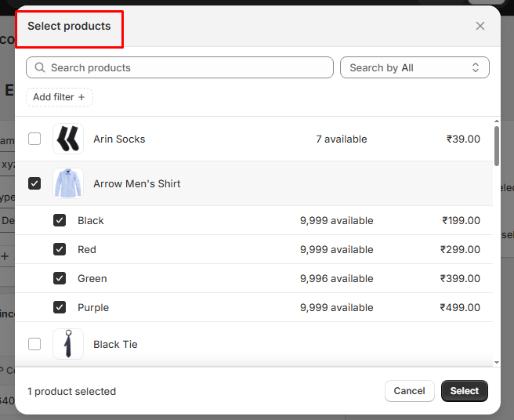Open the Search by All dropdown
The height and width of the screenshot is (420, 514).
coord(414,68)
